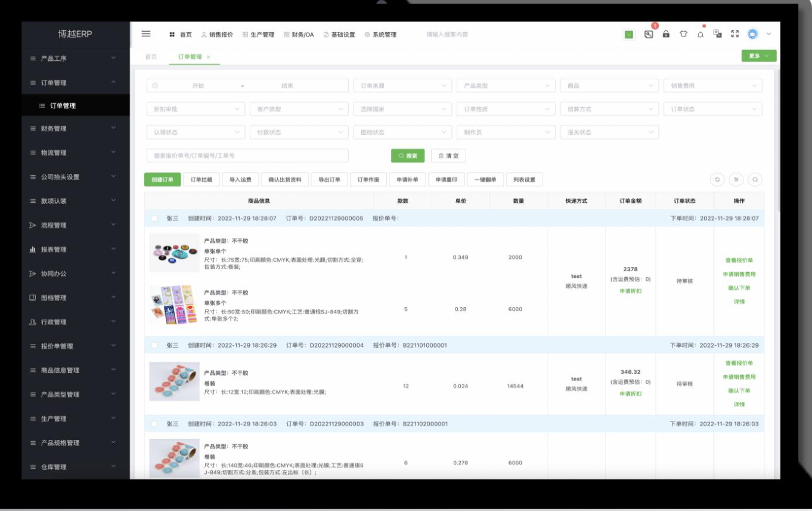Viewport: 812px width, 511px height.
Task: Open the theme skin icon
Action: tap(684, 35)
